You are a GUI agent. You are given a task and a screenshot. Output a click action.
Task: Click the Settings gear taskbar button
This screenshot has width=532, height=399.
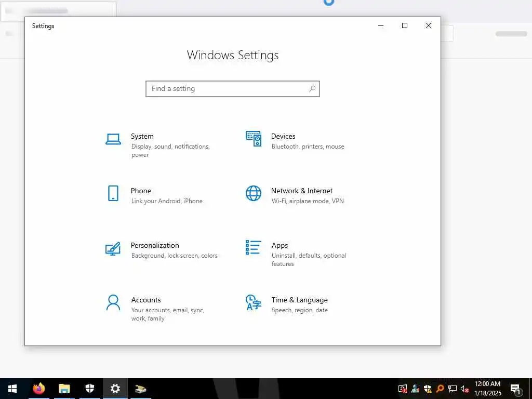point(115,389)
